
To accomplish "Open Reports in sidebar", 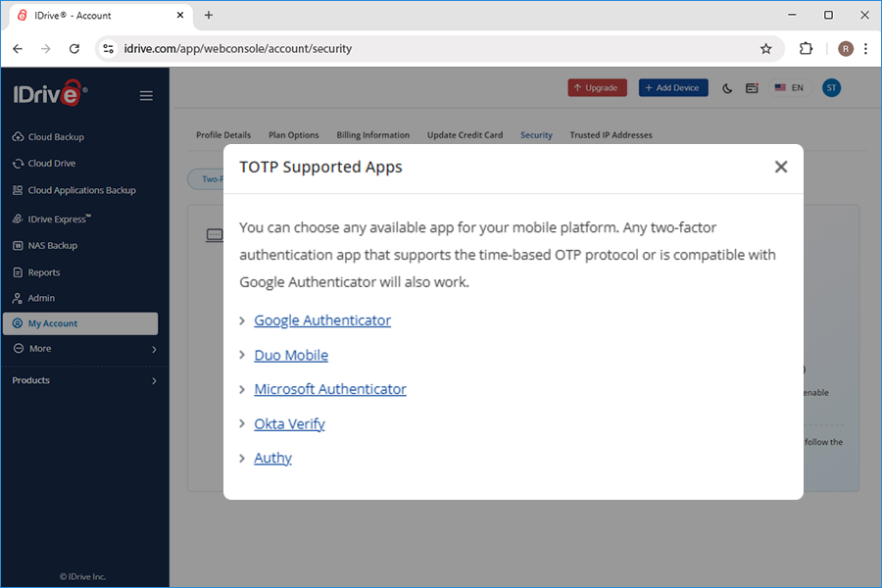I will (36, 272).
